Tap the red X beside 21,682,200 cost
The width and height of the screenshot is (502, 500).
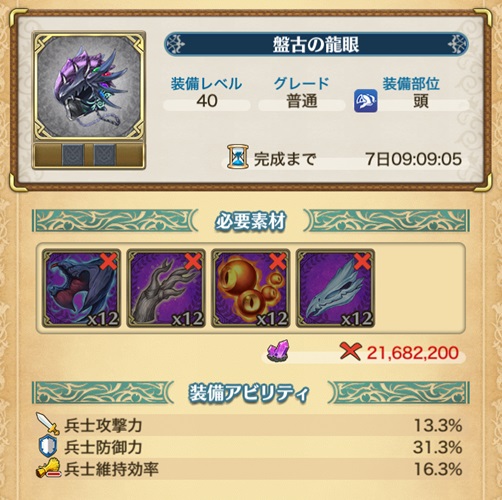tap(350, 351)
